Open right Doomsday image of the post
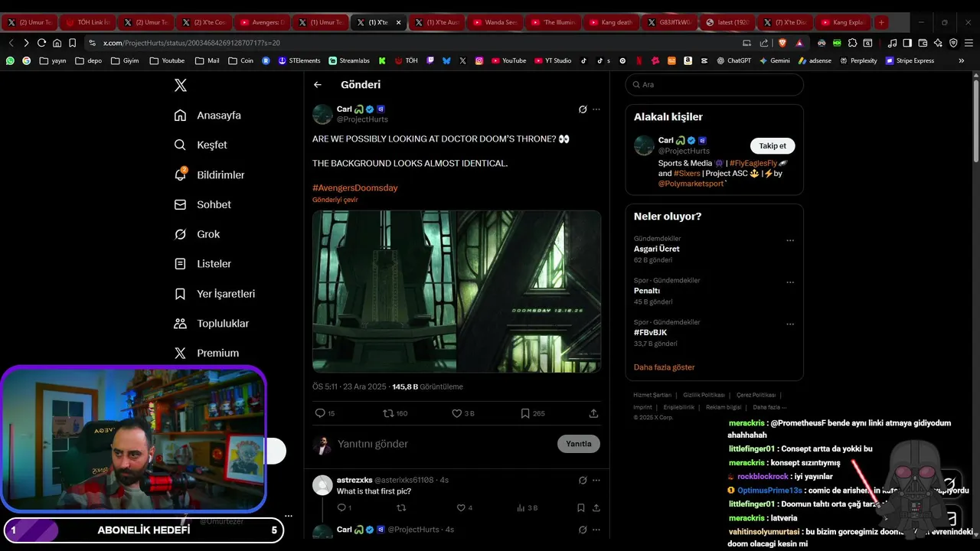This screenshot has width=980, height=551. pos(529,292)
